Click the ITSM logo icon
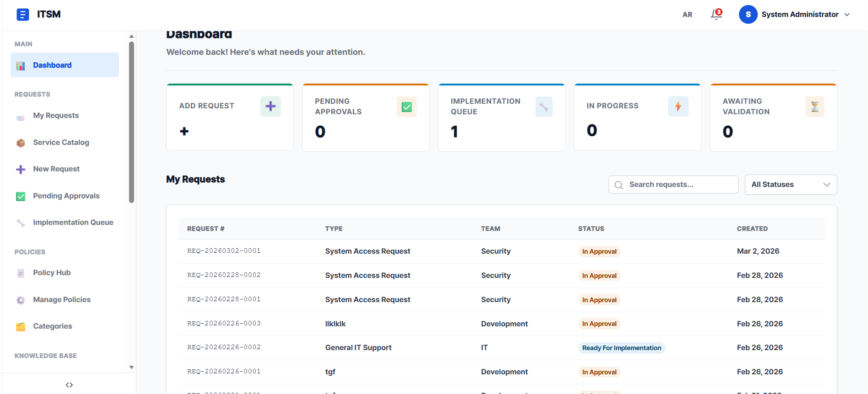This screenshot has width=868, height=394. 22,15
